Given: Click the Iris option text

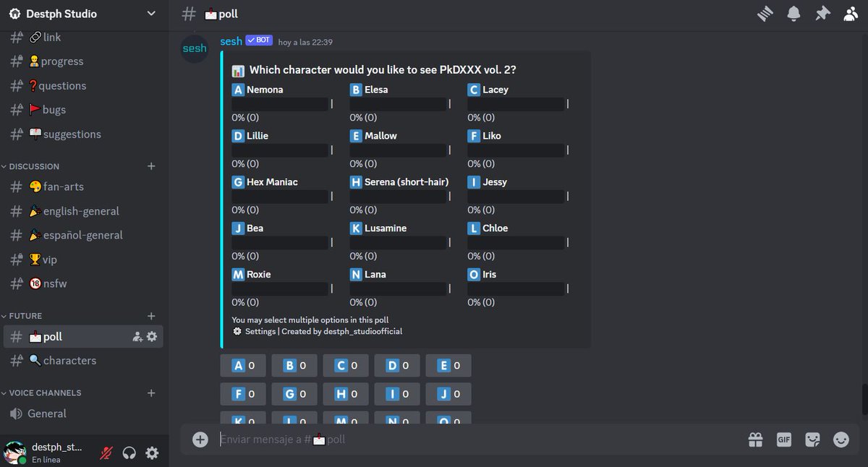Looking at the screenshot, I should (490, 275).
